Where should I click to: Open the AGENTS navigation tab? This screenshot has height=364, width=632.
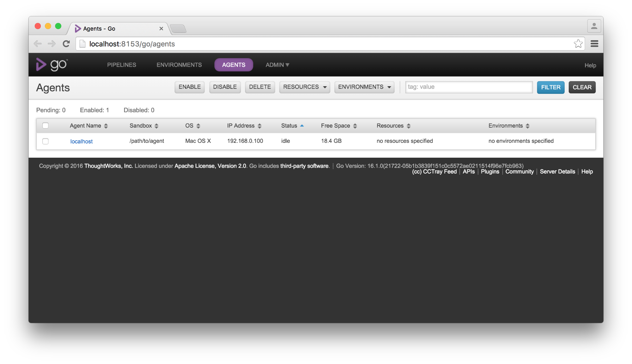234,65
